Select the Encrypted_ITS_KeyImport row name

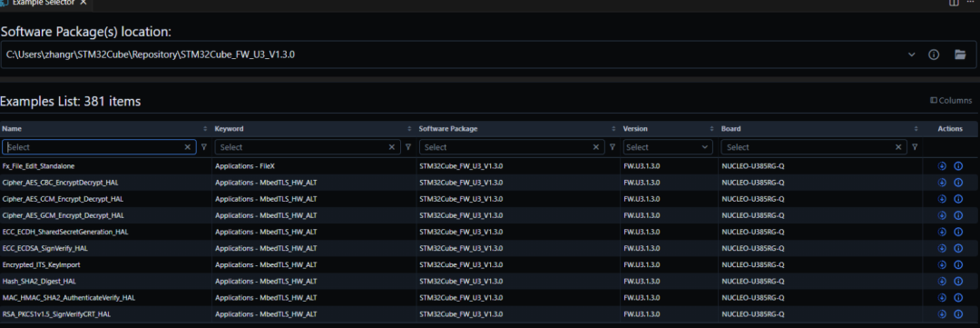41,264
